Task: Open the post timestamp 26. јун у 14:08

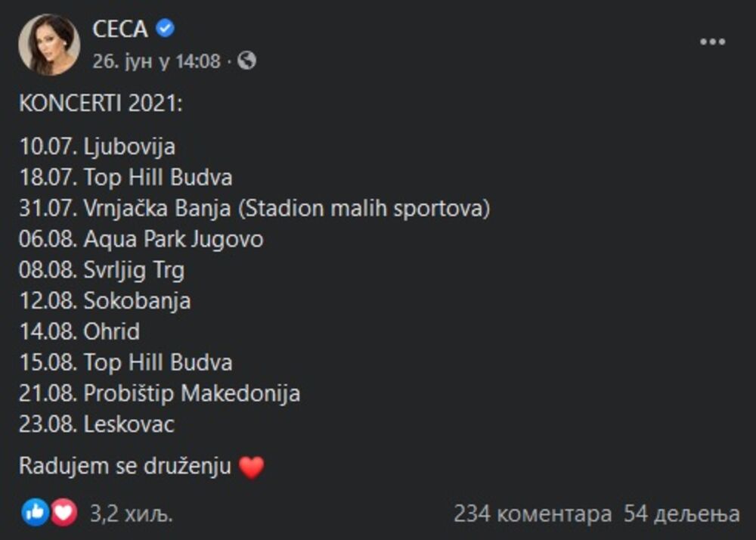Action: 156,61
